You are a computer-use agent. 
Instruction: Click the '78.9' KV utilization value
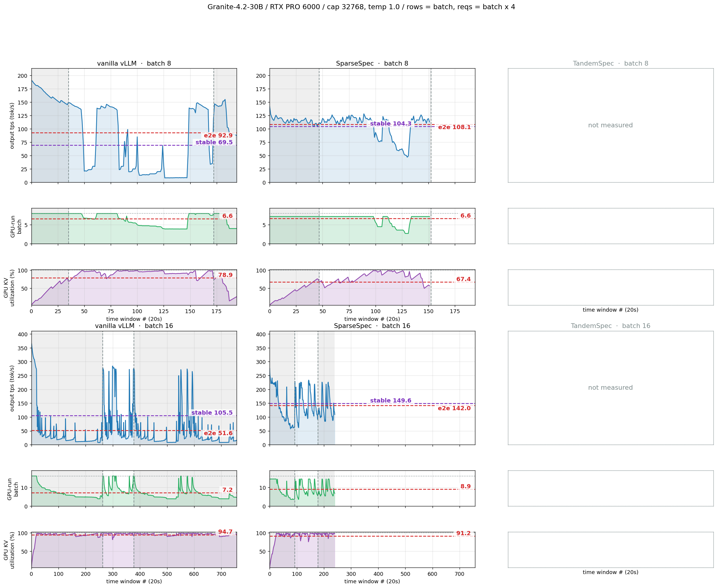pos(225,275)
